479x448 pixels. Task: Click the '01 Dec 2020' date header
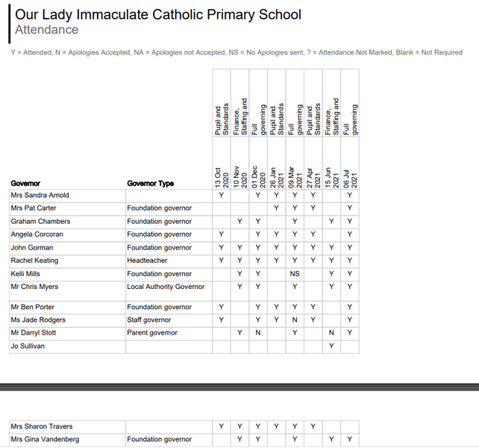pos(258,178)
